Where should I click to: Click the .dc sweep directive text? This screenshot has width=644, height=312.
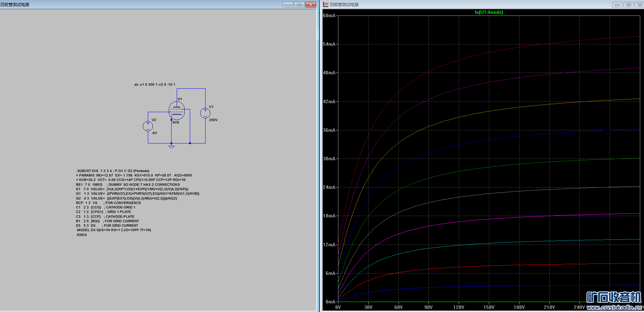(154, 85)
